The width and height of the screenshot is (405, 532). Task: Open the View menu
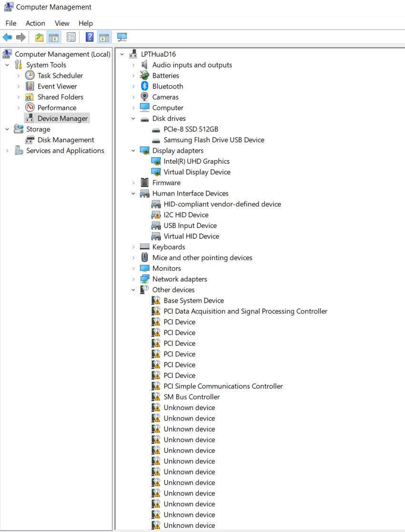pyautogui.click(x=62, y=23)
